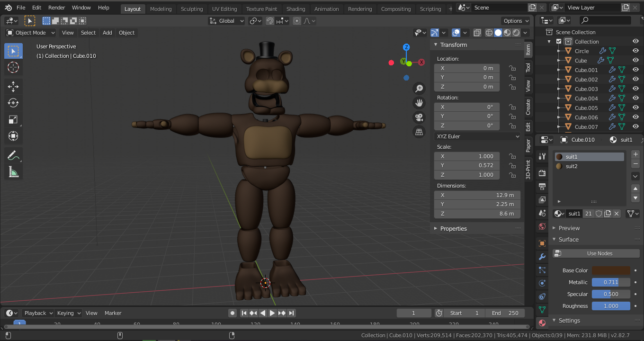Open the Render properties tab icon
644x341 pixels.
(542, 173)
